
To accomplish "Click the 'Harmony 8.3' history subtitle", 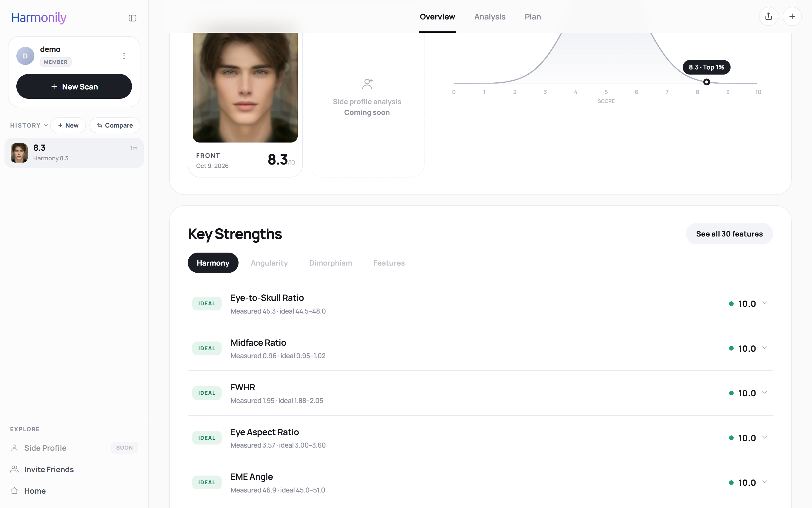I will coord(51,158).
